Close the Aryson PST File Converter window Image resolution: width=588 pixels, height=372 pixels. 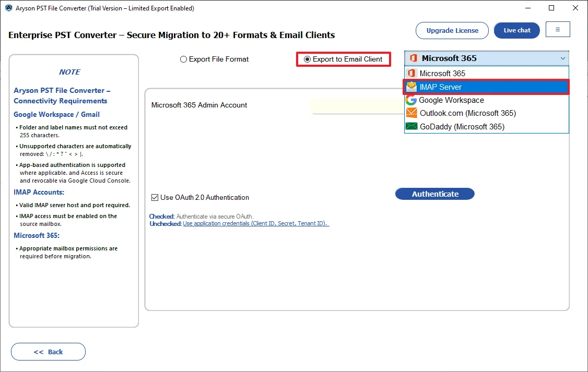click(575, 8)
